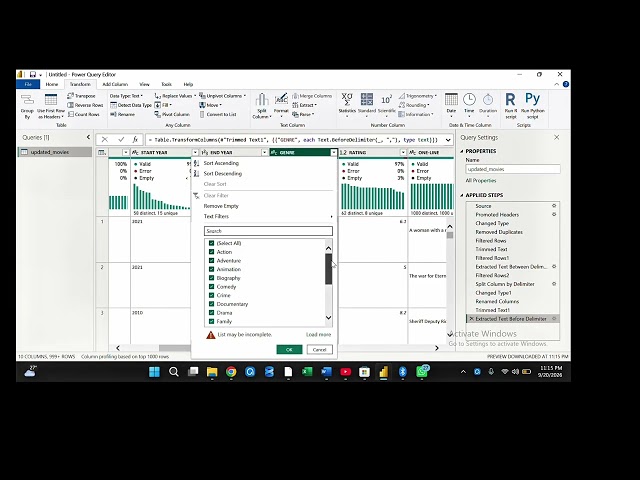The image size is (640, 480).
Task: Collapse the Queries pane
Action: coord(88,137)
